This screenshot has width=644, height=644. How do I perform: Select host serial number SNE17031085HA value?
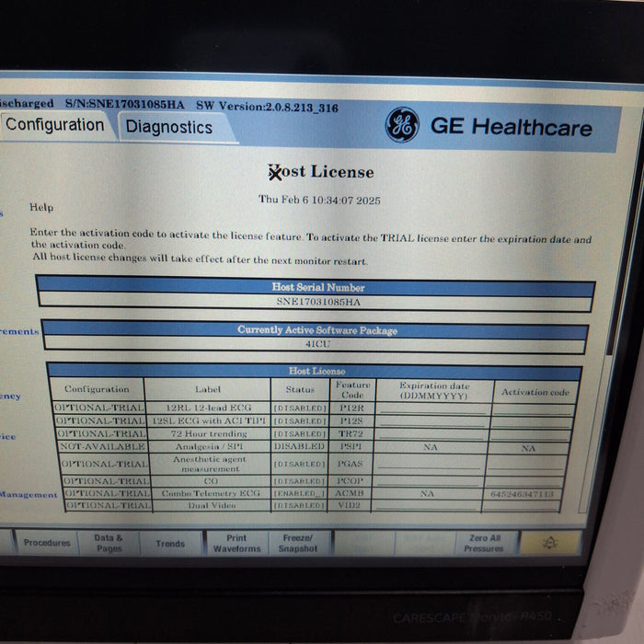318,302
